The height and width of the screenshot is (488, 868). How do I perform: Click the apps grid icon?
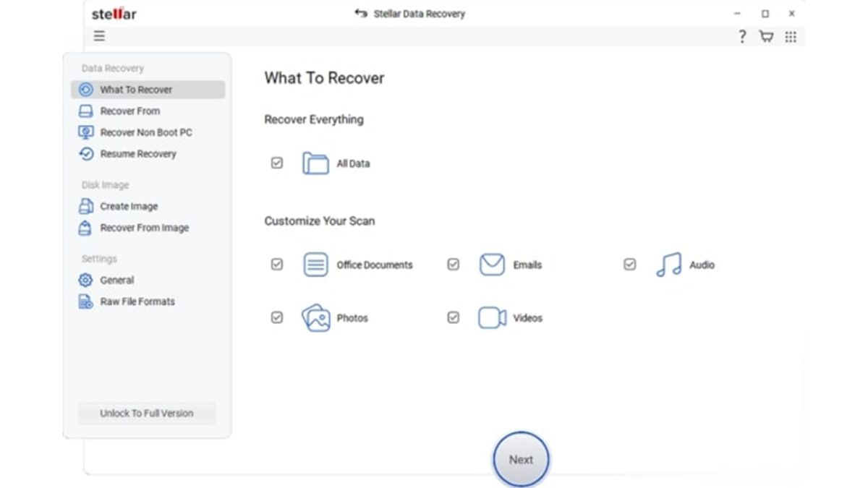tap(791, 35)
